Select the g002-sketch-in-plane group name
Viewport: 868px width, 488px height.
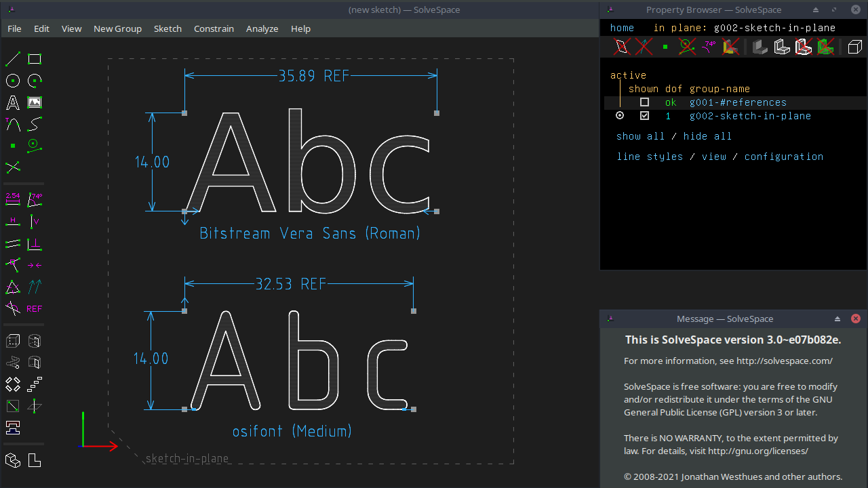click(x=750, y=115)
